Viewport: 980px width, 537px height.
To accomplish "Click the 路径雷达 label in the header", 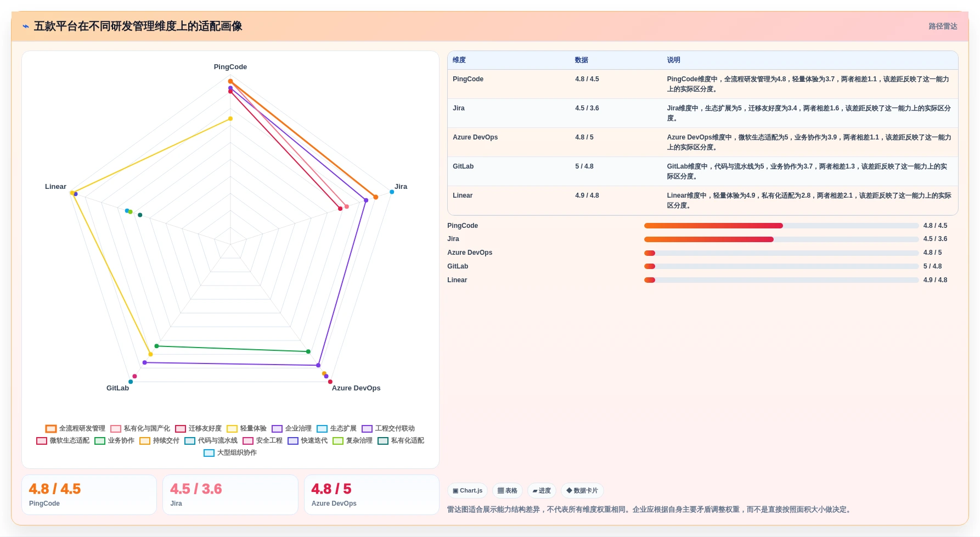I will (x=943, y=26).
